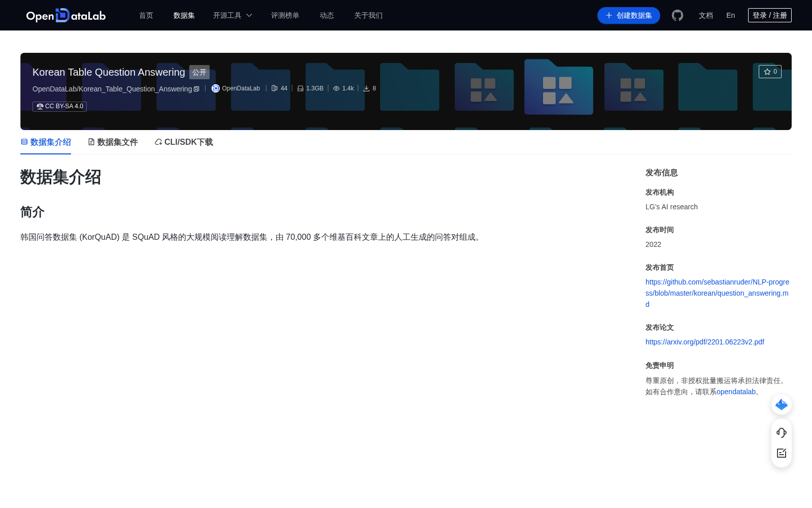Click the CC BY-SA 4.0 license badge
Screen dimensions: 812x508
point(59,106)
